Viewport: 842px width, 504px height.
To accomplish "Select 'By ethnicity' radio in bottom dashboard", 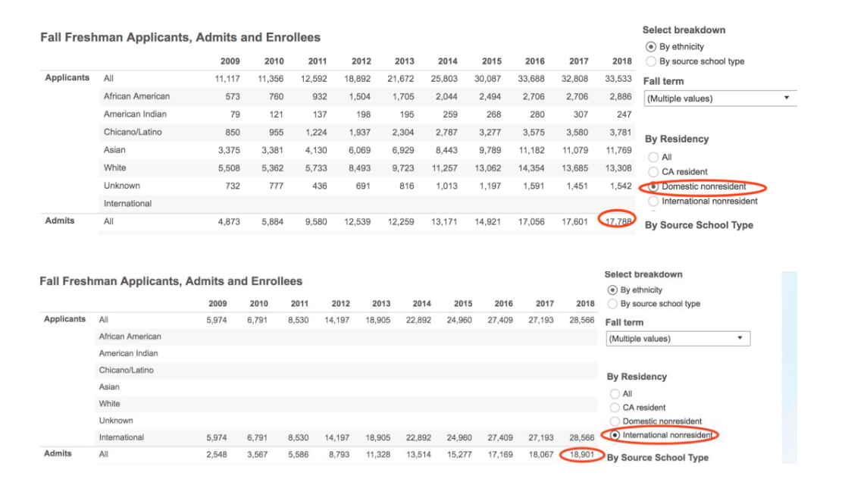I will 612,290.
